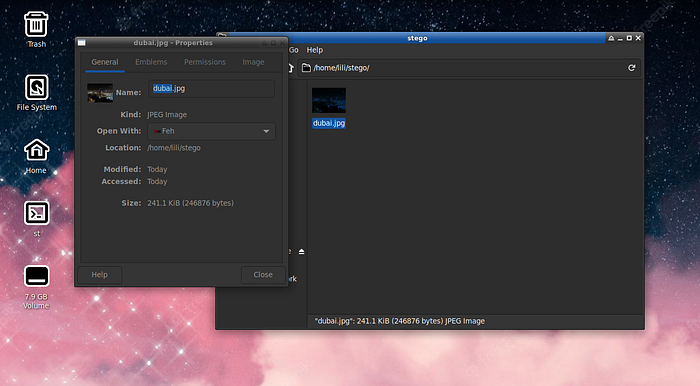Click folder icon in the location bar
Viewport: 700px width, 386px height.
(x=306, y=68)
